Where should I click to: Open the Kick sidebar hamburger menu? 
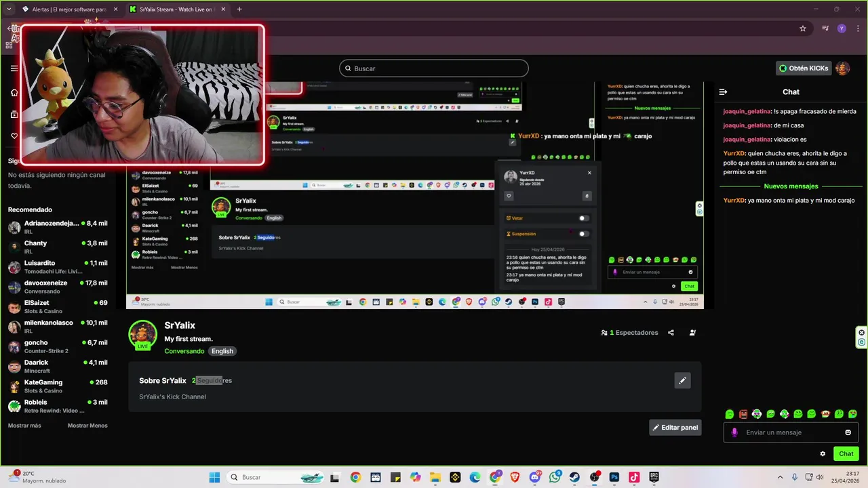pos(14,68)
